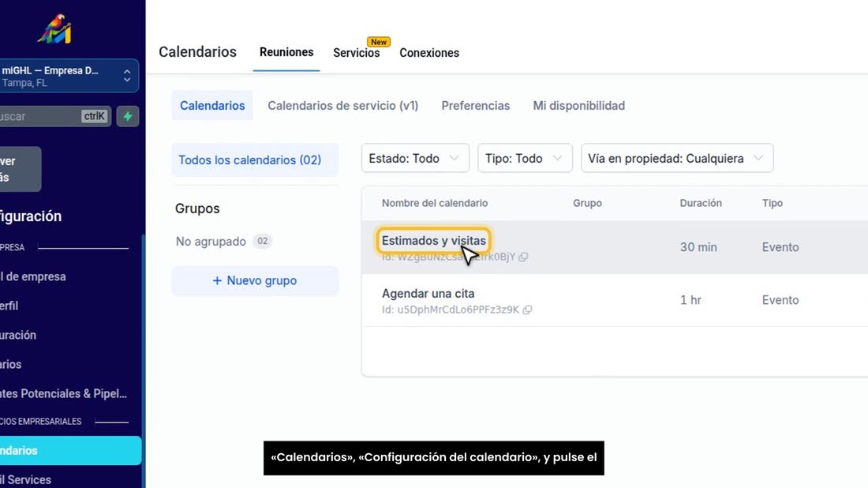
Task: Expand the Vía en propiedad filter
Action: point(677,159)
